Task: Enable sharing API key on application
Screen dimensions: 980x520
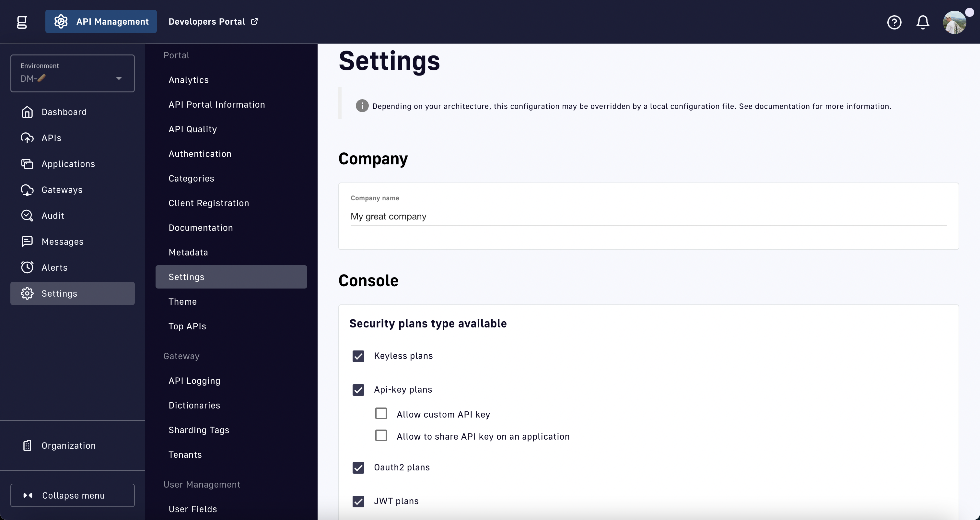Action: pyautogui.click(x=381, y=435)
